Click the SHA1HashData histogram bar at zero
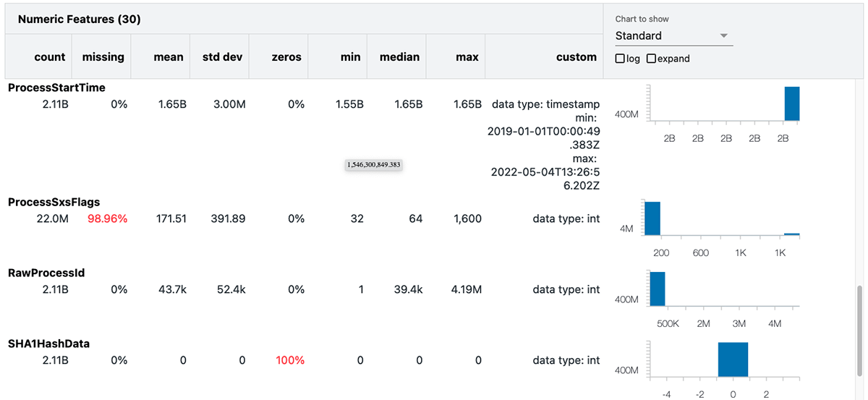 pos(733,359)
